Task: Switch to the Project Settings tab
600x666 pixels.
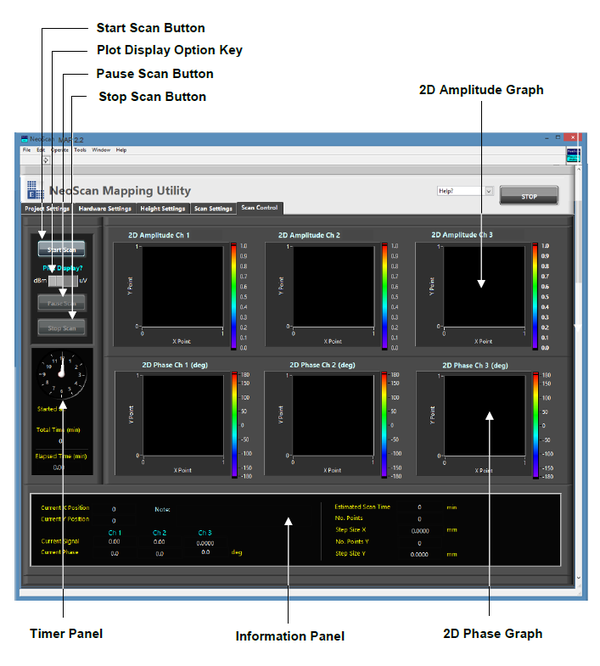Action: [x=47, y=209]
